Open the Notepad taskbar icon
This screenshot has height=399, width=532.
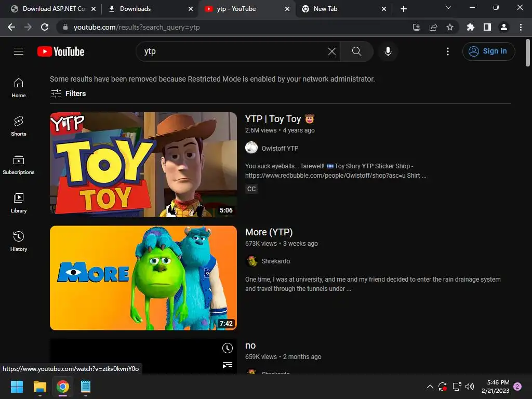click(86, 387)
